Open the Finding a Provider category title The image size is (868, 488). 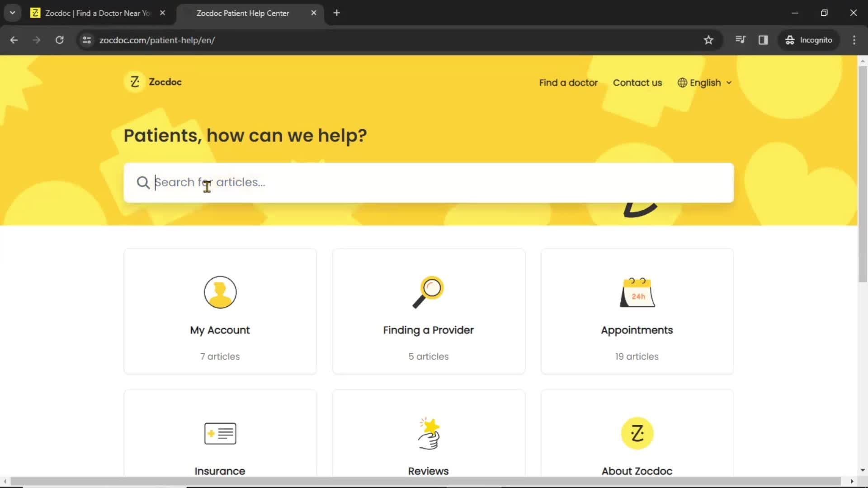coord(429,330)
